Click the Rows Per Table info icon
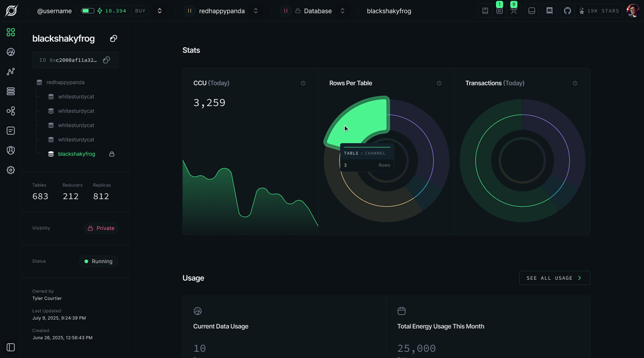644x358 pixels. (439, 83)
